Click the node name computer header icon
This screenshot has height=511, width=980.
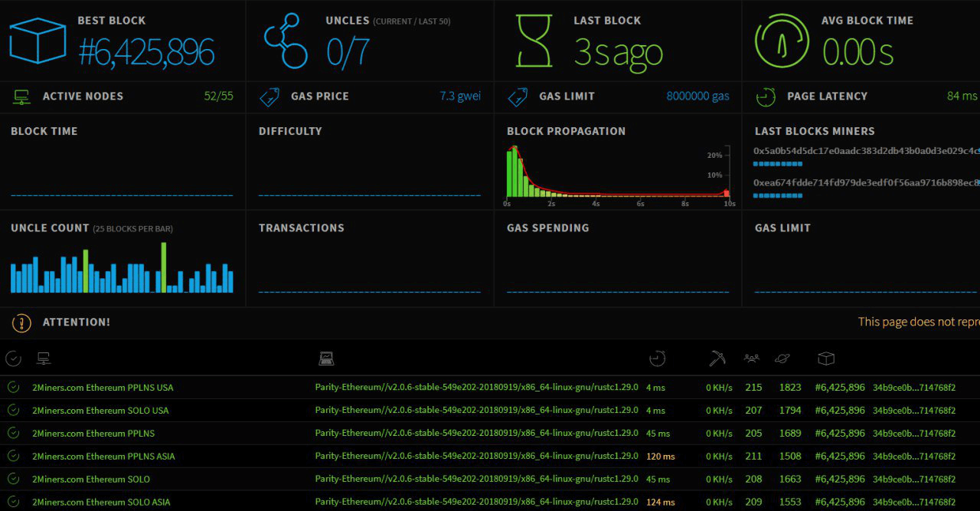click(44, 358)
